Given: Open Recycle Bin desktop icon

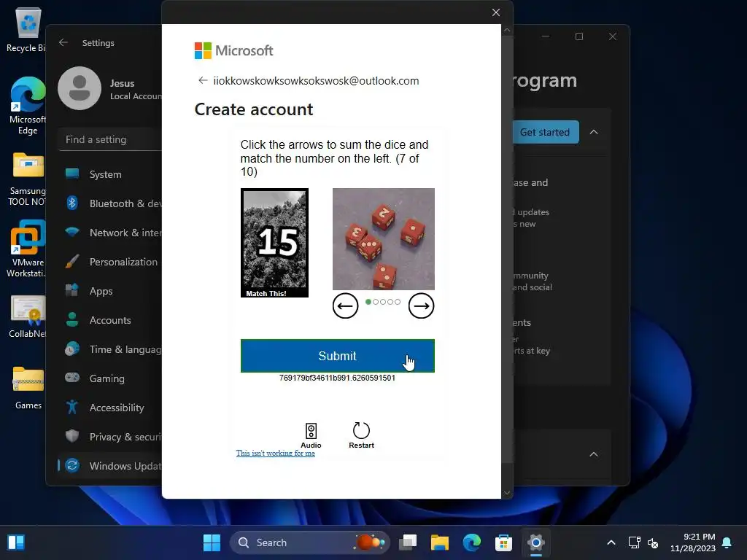Looking at the screenshot, I should (27, 29).
